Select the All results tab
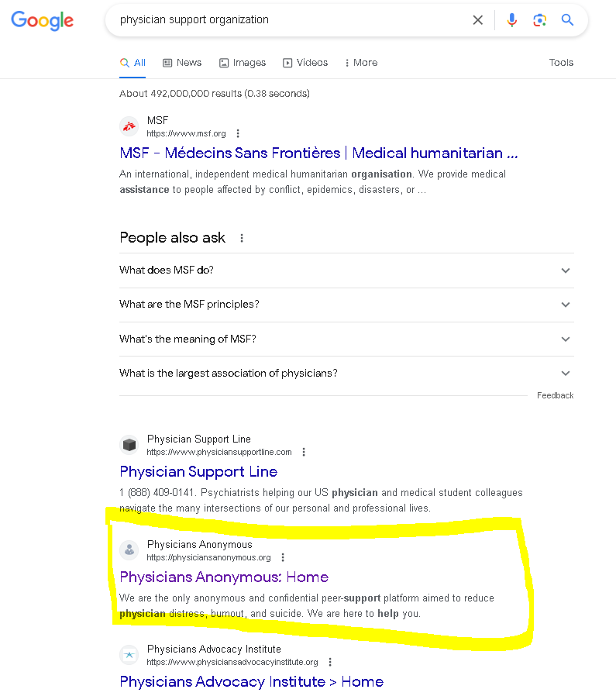The height and width of the screenshot is (696, 616). click(x=132, y=63)
